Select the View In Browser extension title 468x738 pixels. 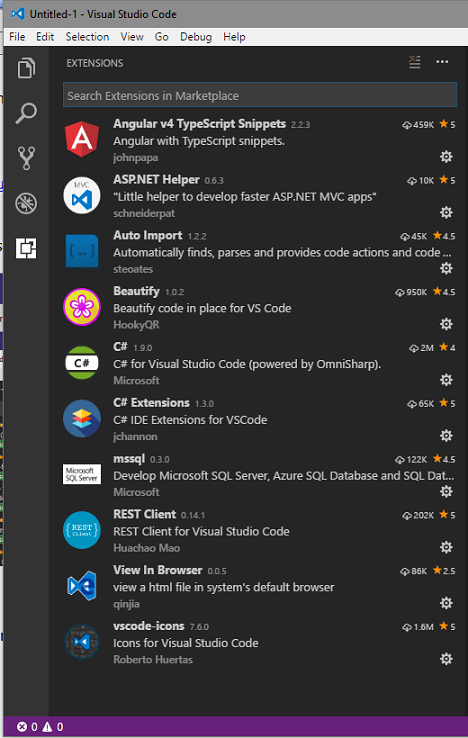click(x=158, y=570)
